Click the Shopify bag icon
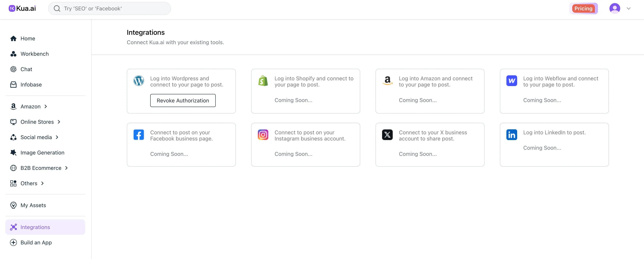 pyautogui.click(x=263, y=81)
